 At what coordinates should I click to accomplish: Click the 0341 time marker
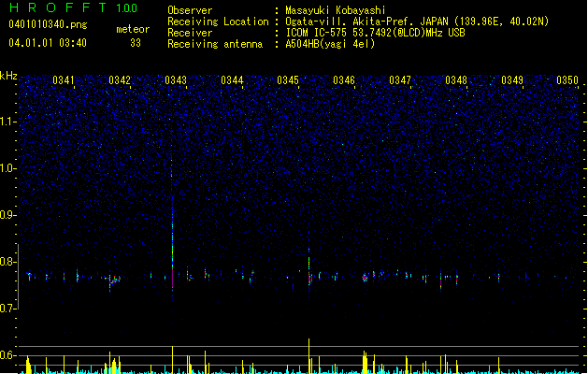64,80
